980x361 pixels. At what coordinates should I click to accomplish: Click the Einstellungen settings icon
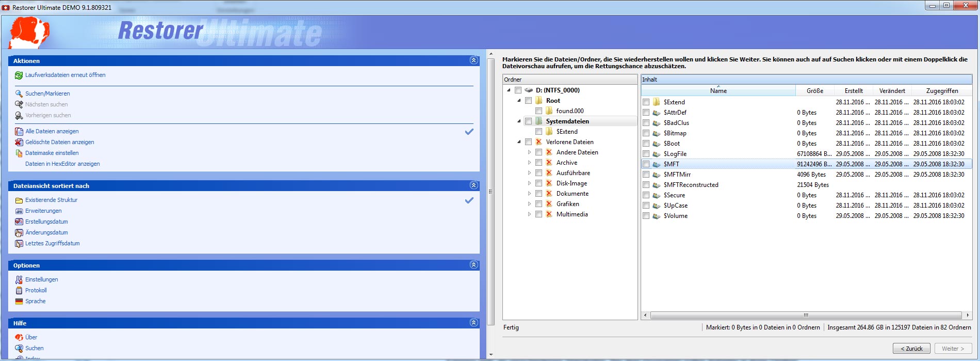pyautogui.click(x=19, y=280)
